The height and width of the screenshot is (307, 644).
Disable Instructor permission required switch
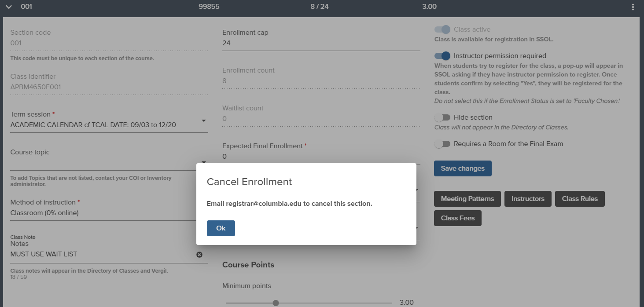pyautogui.click(x=442, y=56)
